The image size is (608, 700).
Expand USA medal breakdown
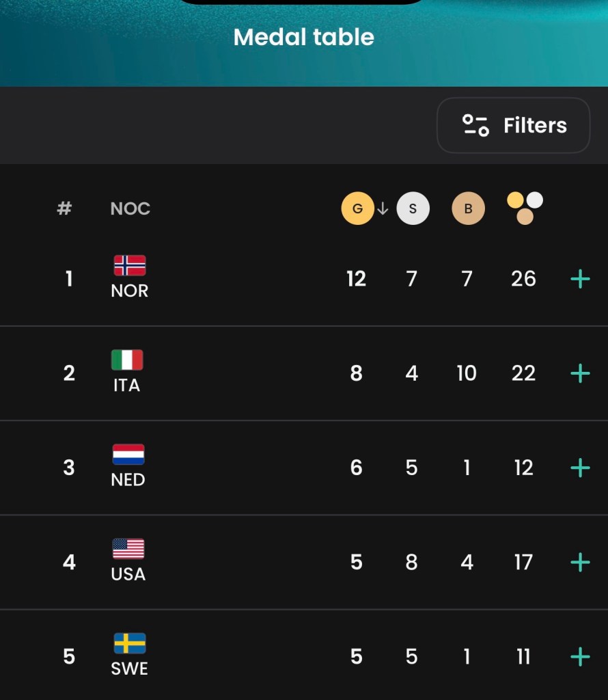click(580, 562)
